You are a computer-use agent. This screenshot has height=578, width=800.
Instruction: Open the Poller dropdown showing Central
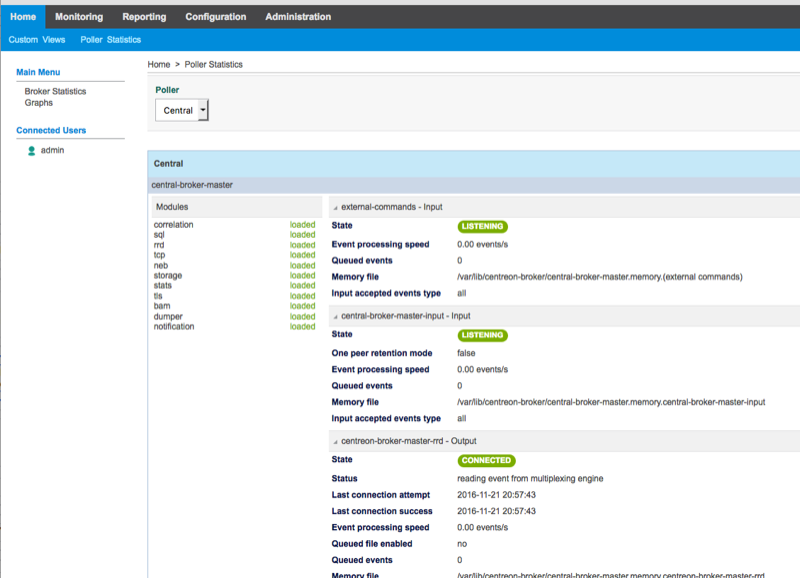coord(181,110)
